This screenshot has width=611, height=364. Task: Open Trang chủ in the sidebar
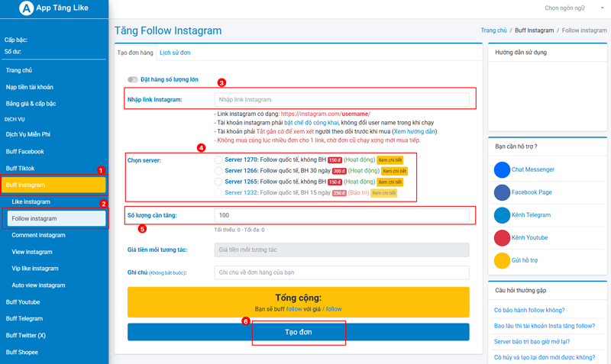pyautogui.click(x=18, y=70)
